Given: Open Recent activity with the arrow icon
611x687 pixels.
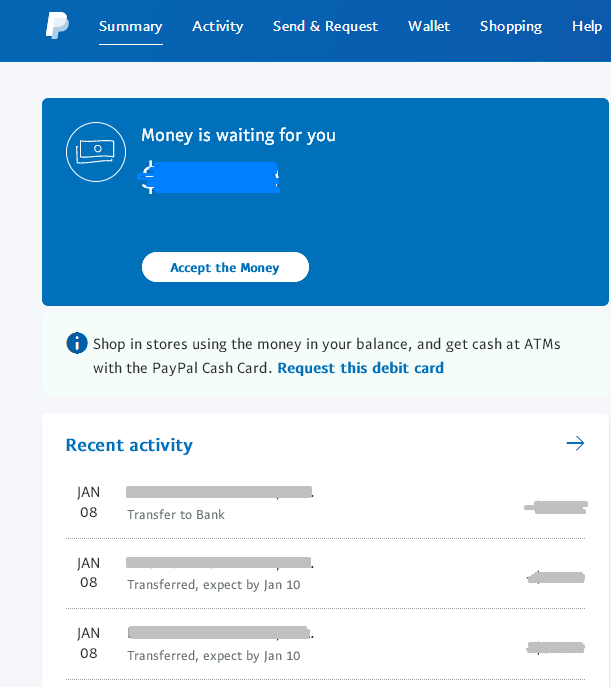Looking at the screenshot, I should point(574,443).
